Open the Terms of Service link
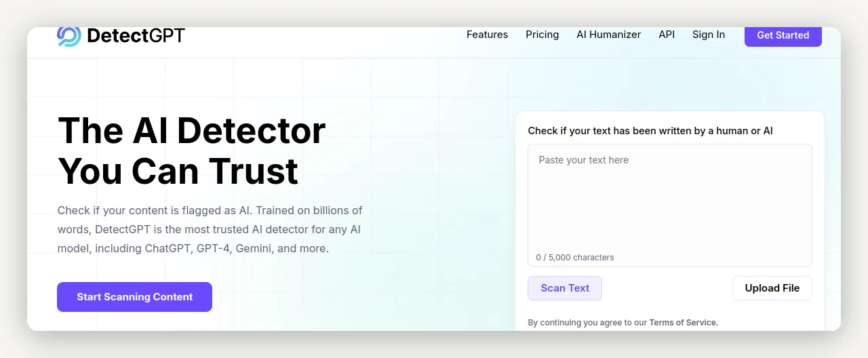Viewport: 868px width, 358px height. (683, 323)
